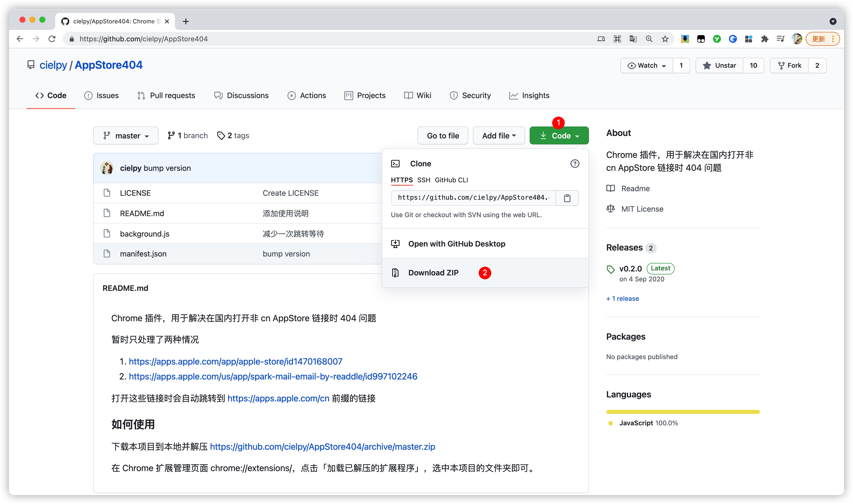This screenshot has height=504, width=853.
Task: Click the browser reload icon
Action: click(52, 39)
